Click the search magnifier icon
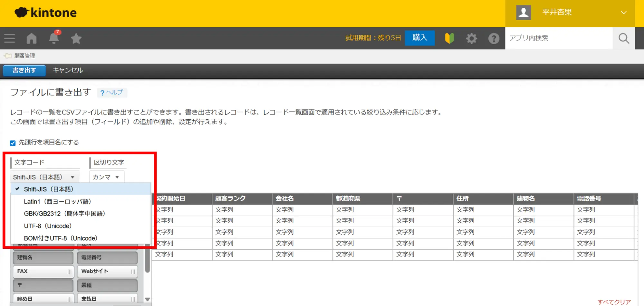Image resolution: width=644 pixels, height=306 pixels. (x=624, y=38)
